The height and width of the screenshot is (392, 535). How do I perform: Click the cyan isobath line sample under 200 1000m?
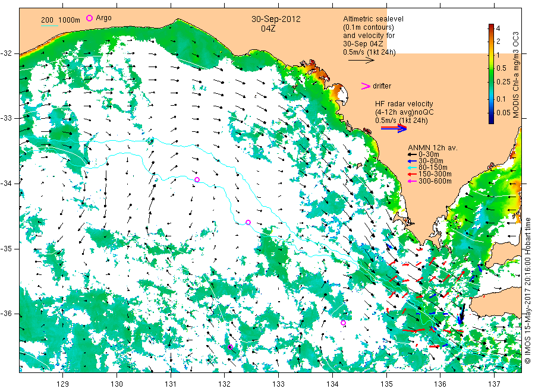pyautogui.click(x=49, y=26)
